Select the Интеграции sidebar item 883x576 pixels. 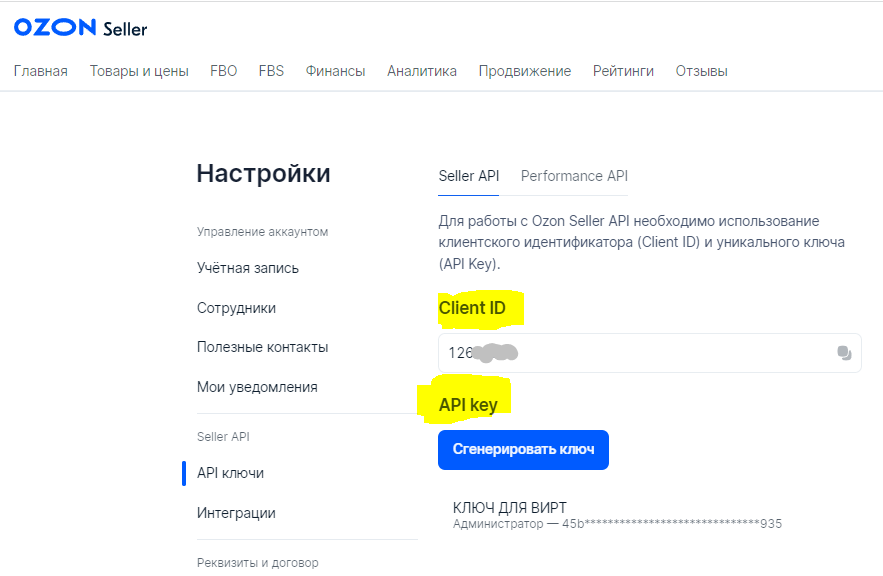pyautogui.click(x=237, y=513)
